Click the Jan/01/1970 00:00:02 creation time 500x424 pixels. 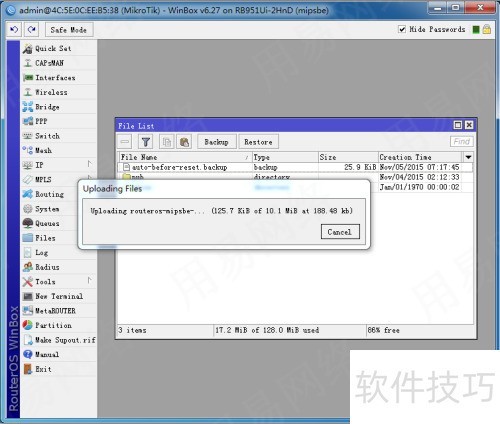coord(419,187)
